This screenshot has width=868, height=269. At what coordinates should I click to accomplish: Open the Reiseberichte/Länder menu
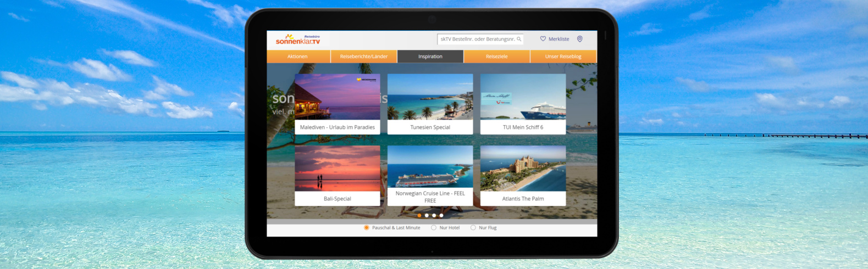[363, 57]
